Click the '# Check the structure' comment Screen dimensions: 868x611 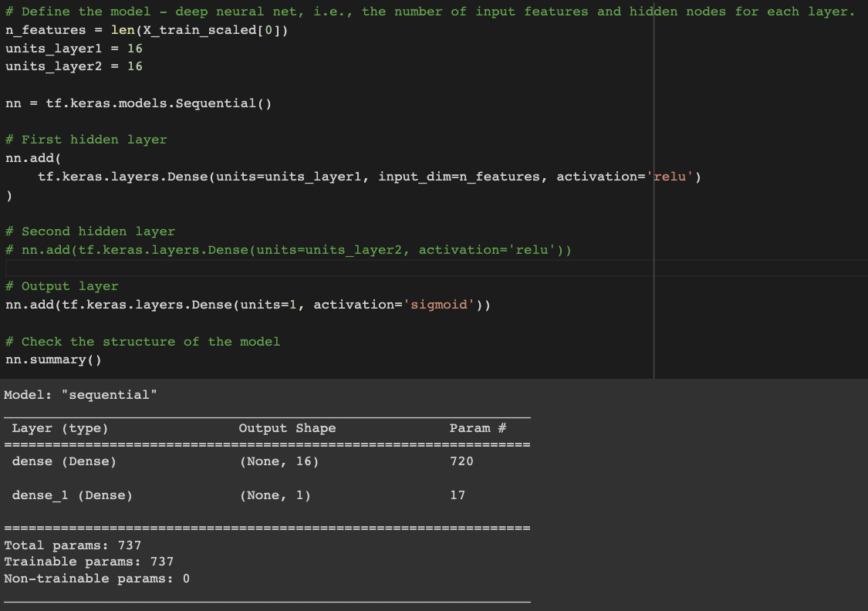pos(143,342)
